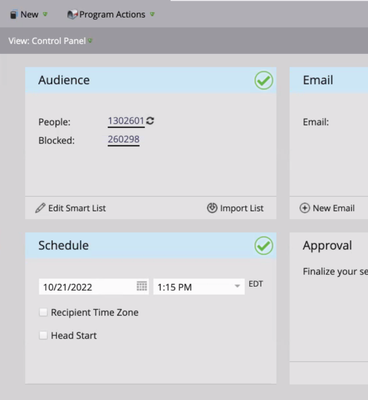Screen dimensions: 368x400
Task: Click the time field showing 1:15 PM
Action: [x=199, y=287]
